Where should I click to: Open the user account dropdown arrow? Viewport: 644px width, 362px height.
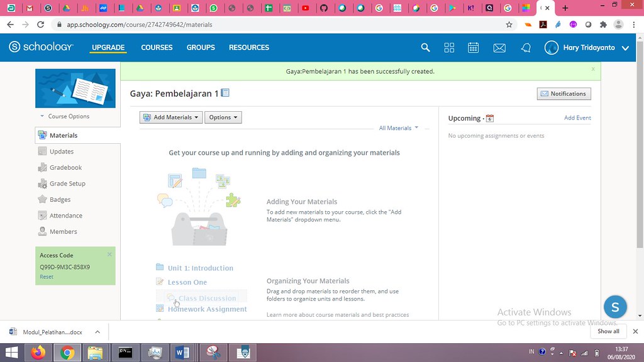[x=626, y=48]
